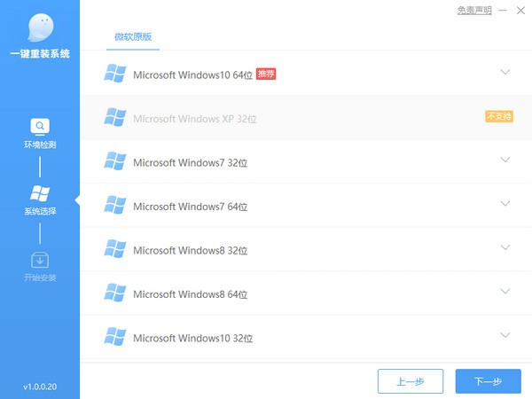
Task: Go to 系统选择 step label
Action: [x=40, y=211]
